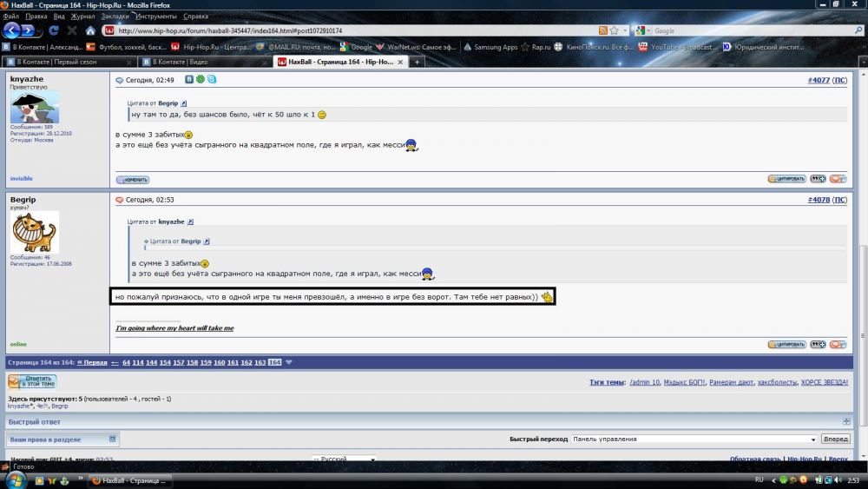Open Hip-Hop.Ru bookmark in toolbar
Image resolution: width=868 pixels, height=489 pixels.
[212, 47]
